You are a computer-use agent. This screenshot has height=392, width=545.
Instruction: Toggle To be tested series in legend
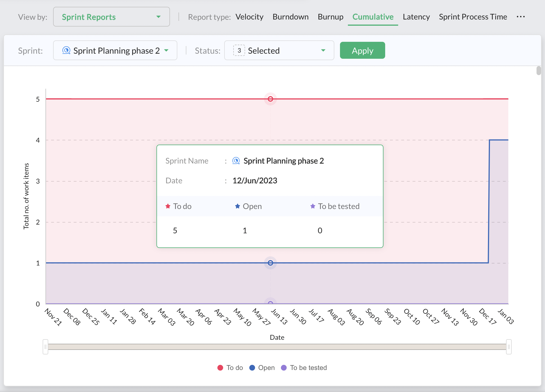[304, 368]
